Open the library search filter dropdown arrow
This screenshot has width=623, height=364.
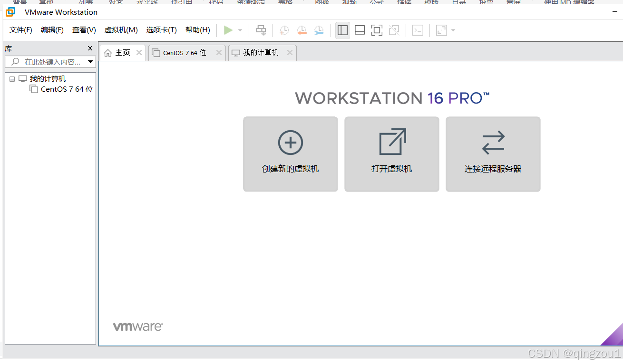click(x=91, y=62)
